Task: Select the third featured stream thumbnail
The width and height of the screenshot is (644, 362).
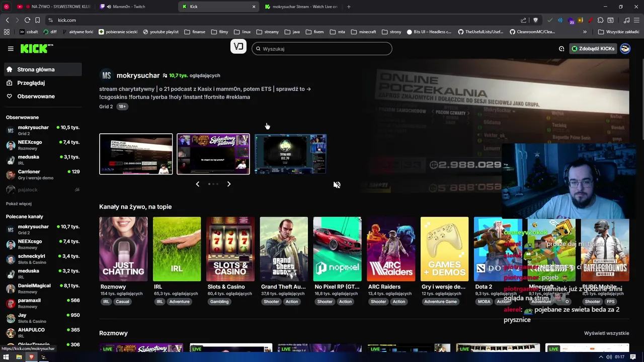Action: click(291, 154)
